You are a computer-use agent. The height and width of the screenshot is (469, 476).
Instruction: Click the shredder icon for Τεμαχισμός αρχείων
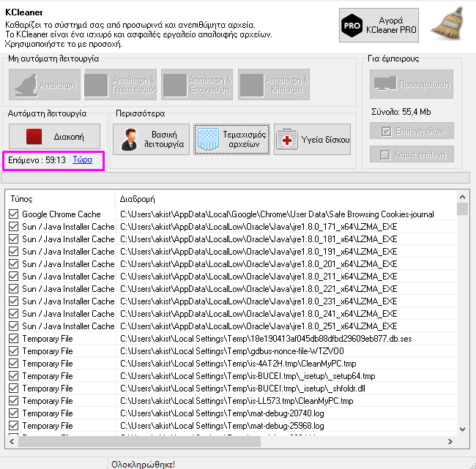208,139
